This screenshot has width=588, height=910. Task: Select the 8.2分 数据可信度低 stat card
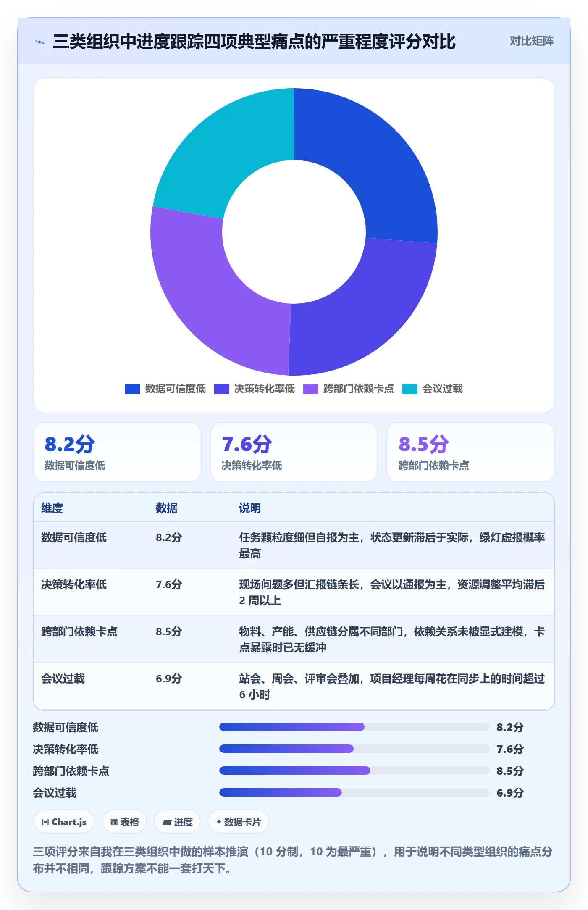[117, 452]
